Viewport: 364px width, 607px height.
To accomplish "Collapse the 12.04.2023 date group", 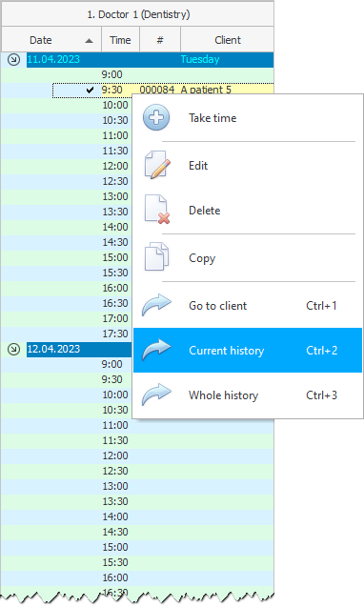I will [x=14, y=349].
